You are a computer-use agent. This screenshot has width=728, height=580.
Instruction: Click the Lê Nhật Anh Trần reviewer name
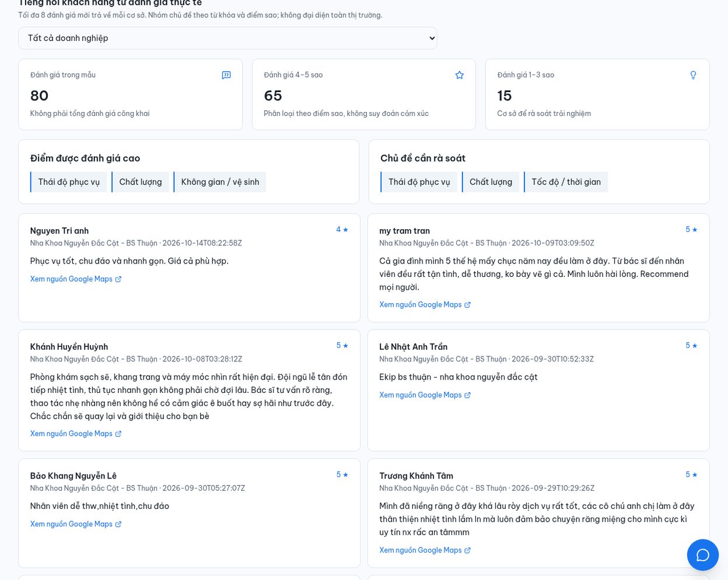413,347
